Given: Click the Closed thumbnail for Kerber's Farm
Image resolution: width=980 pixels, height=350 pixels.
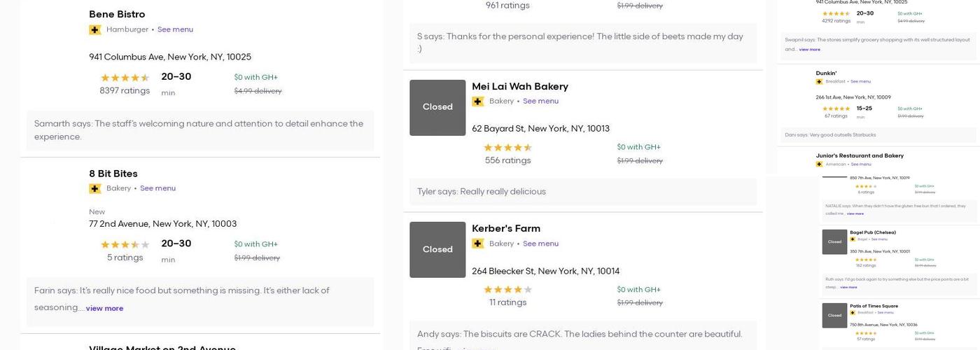Looking at the screenshot, I should coord(437,250).
